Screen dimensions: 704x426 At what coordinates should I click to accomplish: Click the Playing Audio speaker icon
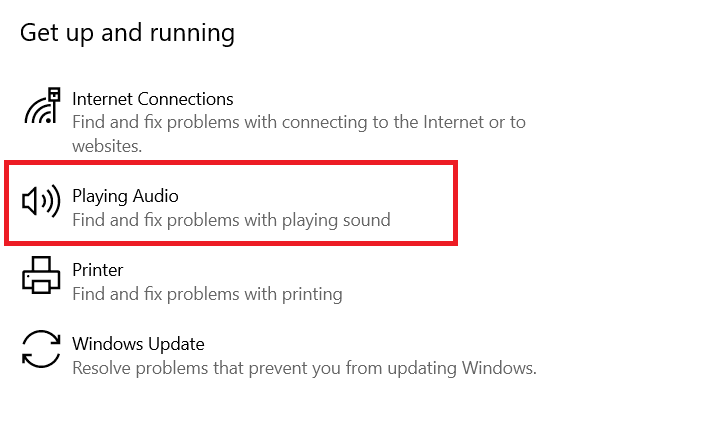[41, 203]
